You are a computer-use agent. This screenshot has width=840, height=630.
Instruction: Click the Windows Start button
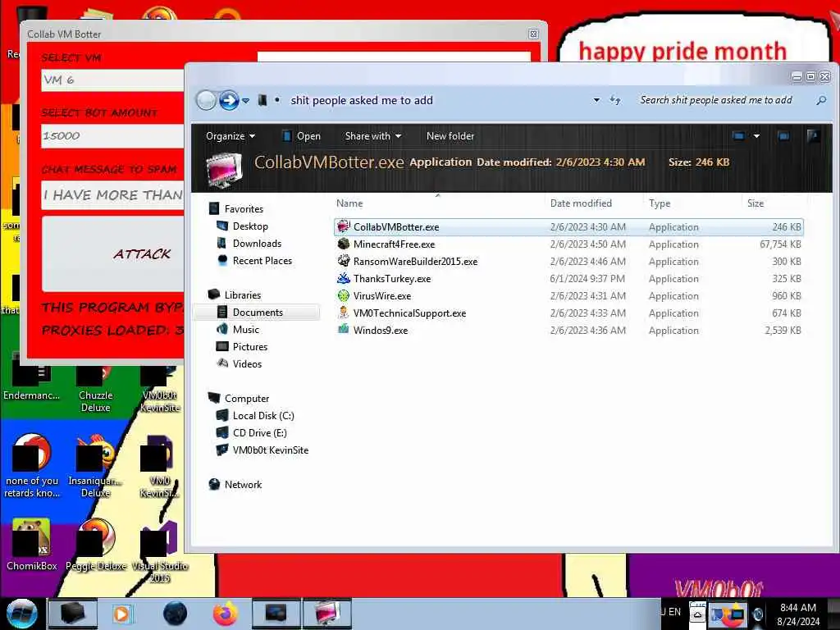click(21, 614)
